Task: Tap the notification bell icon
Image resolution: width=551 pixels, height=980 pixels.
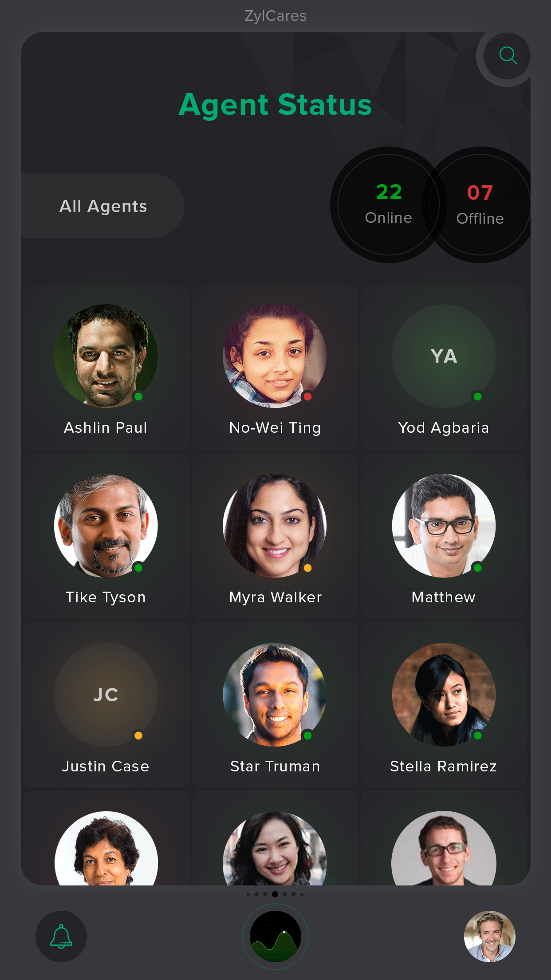Action: [x=61, y=937]
